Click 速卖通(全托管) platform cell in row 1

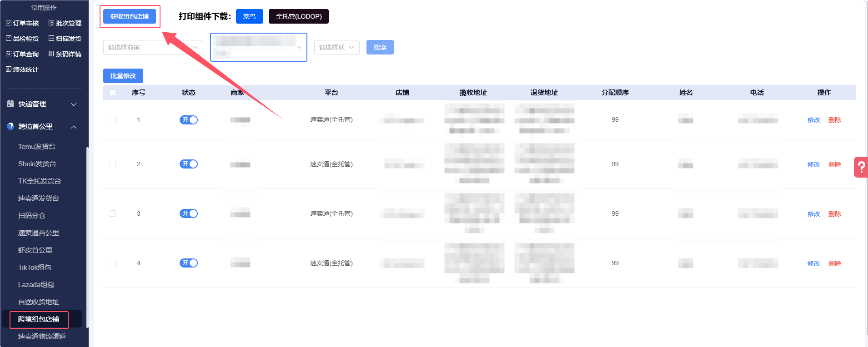click(x=331, y=120)
